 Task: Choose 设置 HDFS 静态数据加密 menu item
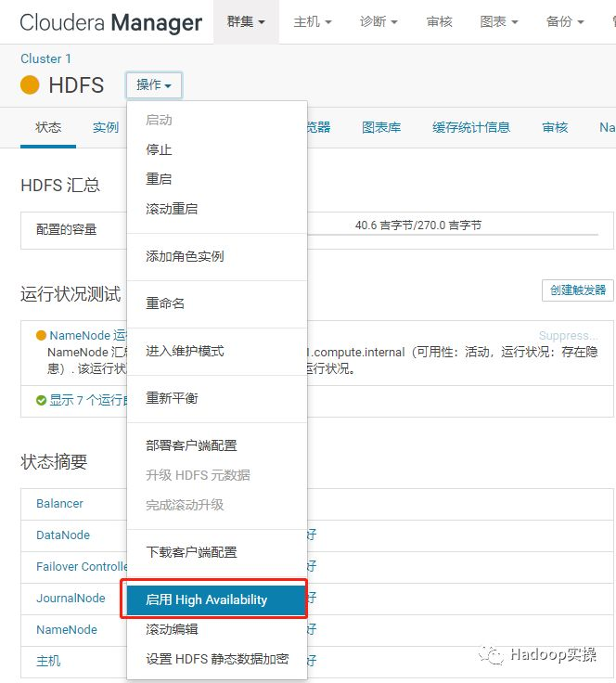(x=217, y=659)
